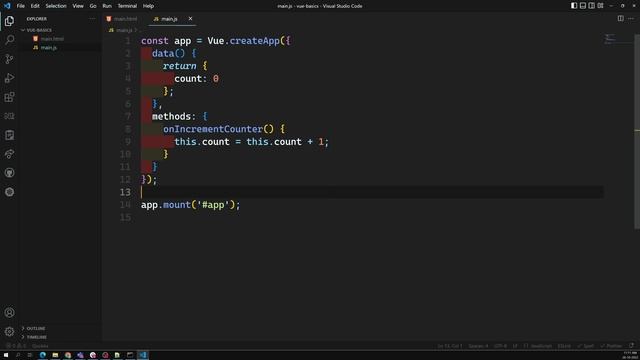Open the Run menu
Screen dimensions: 640x360
107,6
